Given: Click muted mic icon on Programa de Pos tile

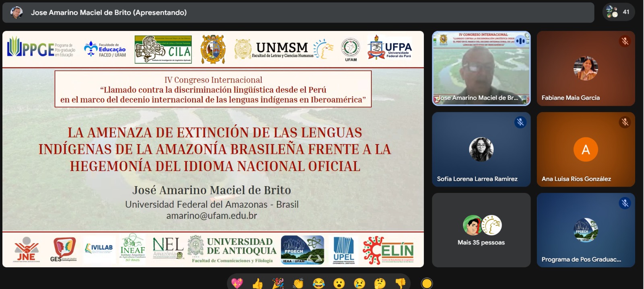Looking at the screenshot, I should (625, 203).
